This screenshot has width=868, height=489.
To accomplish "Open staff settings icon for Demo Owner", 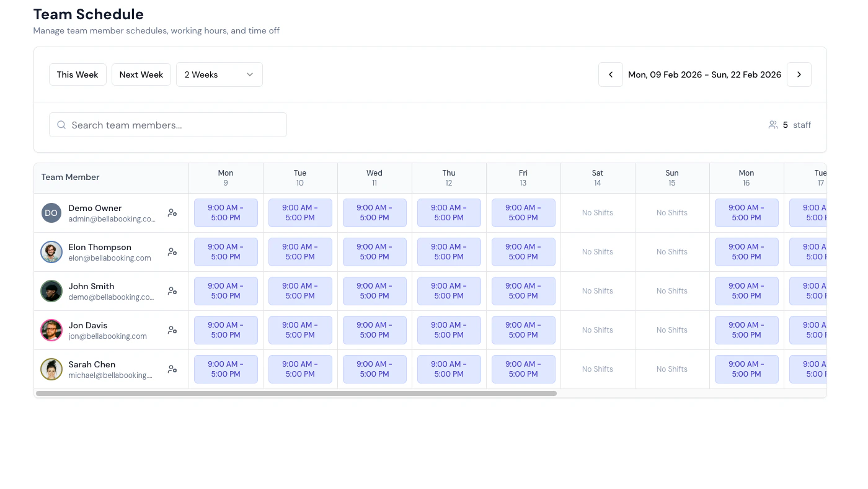I will pyautogui.click(x=172, y=212).
